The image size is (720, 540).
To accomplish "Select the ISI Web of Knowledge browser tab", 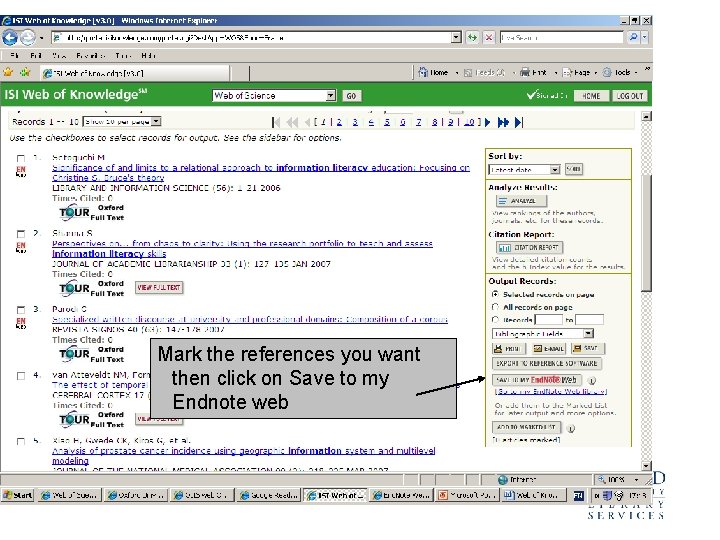I will coord(134,73).
